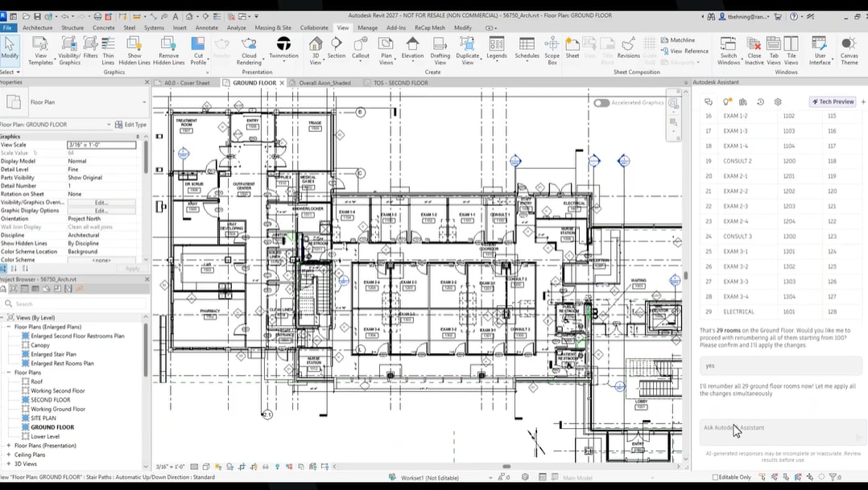Click the Filters tool
The width and height of the screenshot is (868, 490).
point(90,48)
